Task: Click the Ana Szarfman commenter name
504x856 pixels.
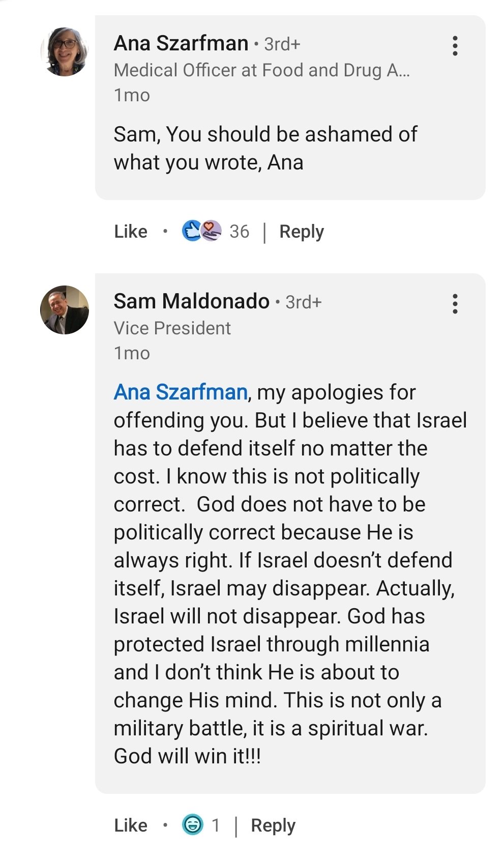Action: 181,43
